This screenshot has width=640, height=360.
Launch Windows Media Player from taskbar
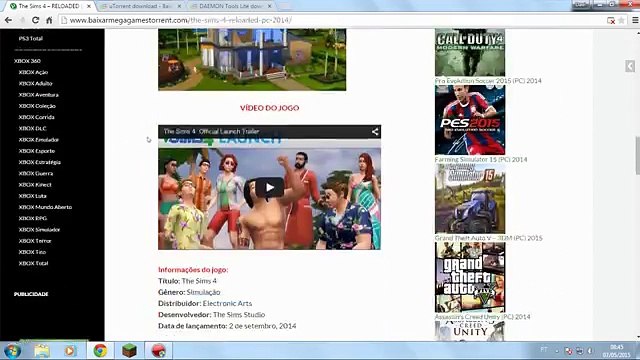click(x=70, y=351)
